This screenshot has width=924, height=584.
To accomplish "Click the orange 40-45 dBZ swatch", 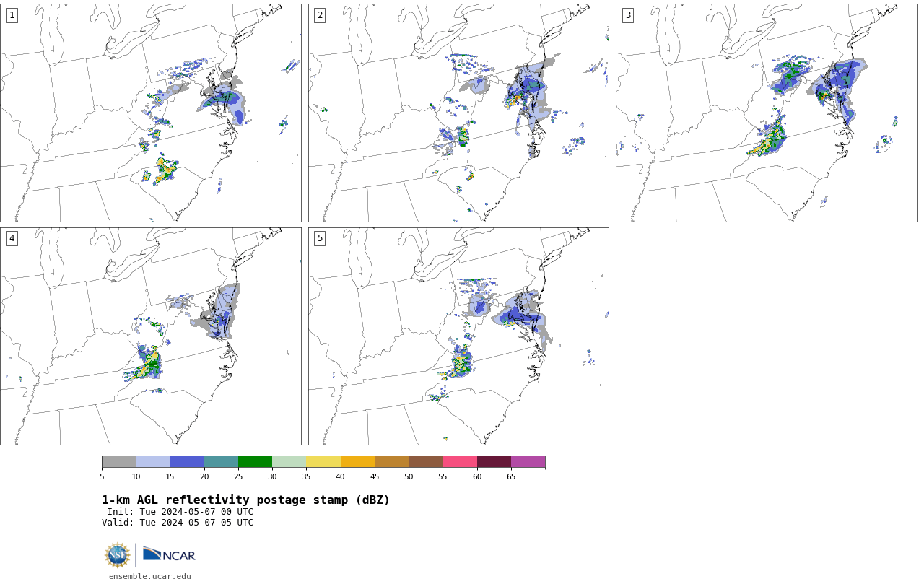I will tap(357, 462).
